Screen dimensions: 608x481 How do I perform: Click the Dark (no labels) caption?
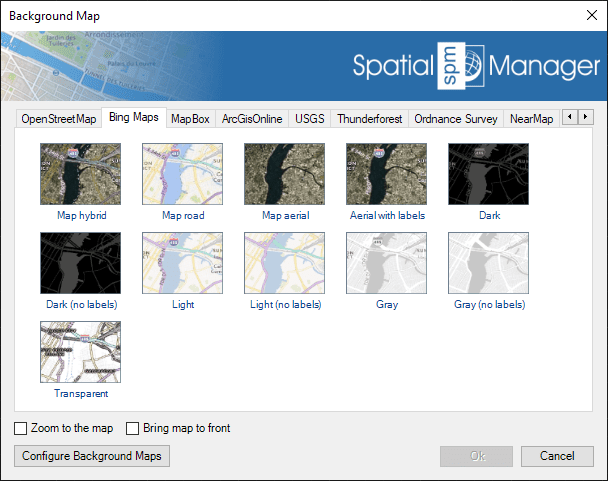[x=81, y=305]
